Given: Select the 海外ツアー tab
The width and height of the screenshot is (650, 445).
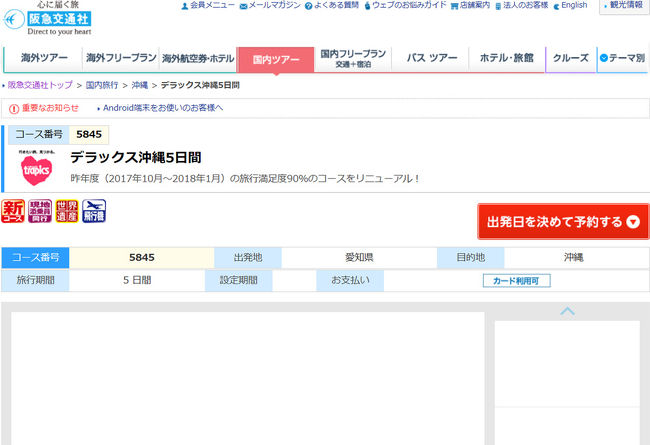Looking at the screenshot, I should click(44, 58).
